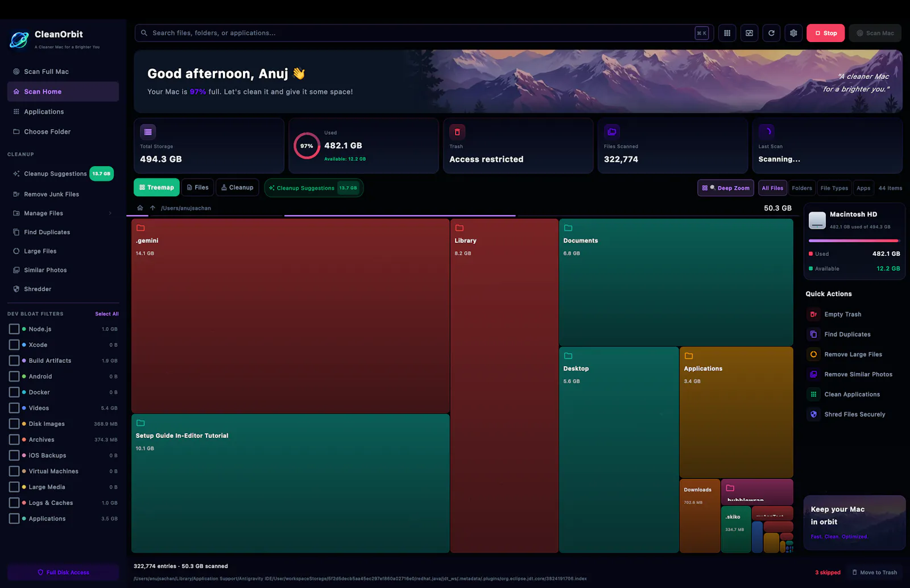Viewport: 910px width, 588px height.
Task: Click the Scan Mac button
Action: pyautogui.click(x=875, y=33)
